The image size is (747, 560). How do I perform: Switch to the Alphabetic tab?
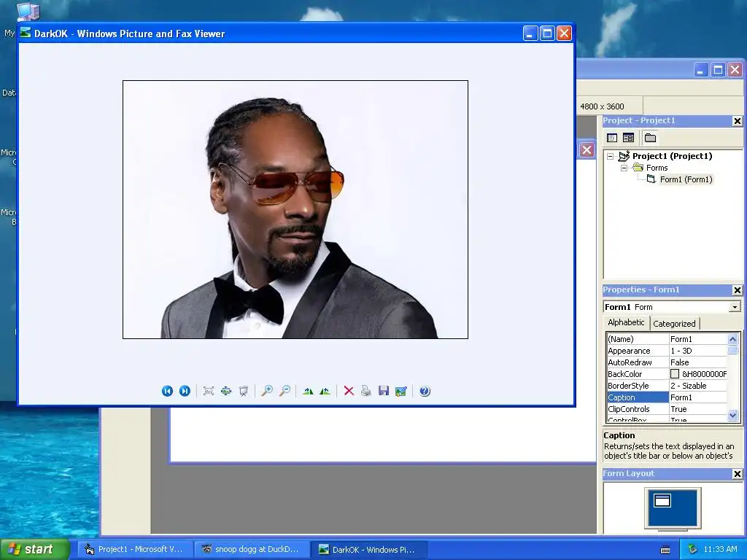click(626, 322)
